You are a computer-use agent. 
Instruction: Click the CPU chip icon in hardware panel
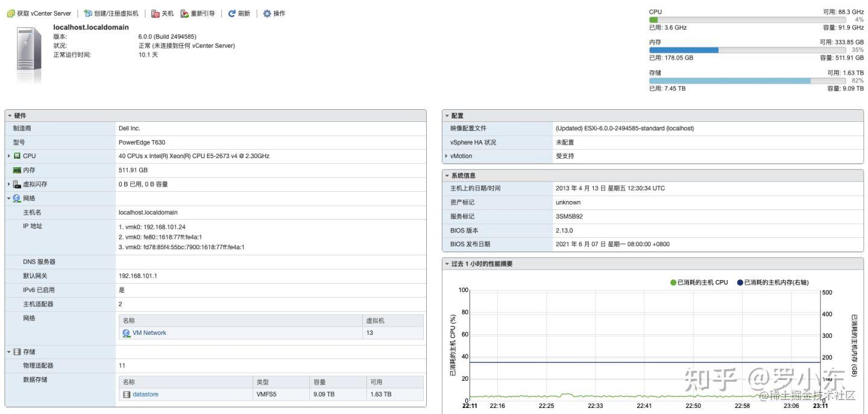pyautogui.click(x=17, y=156)
